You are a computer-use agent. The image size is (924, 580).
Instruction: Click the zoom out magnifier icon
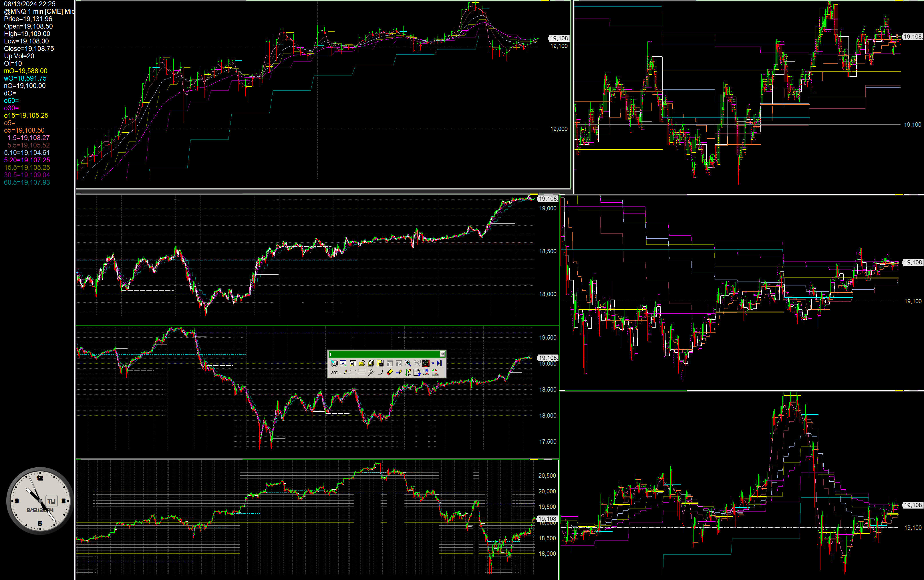coord(417,363)
